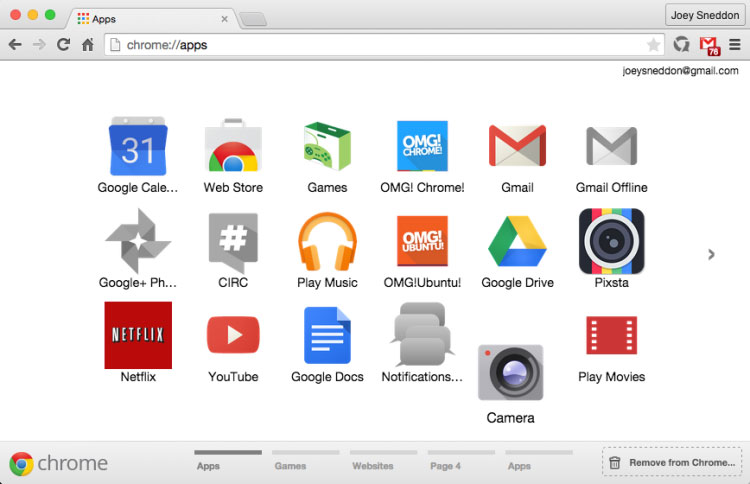The height and width of the screenshot is (484, 750).
Task: Launch the Notifications app icon
Action: [422, 334]
